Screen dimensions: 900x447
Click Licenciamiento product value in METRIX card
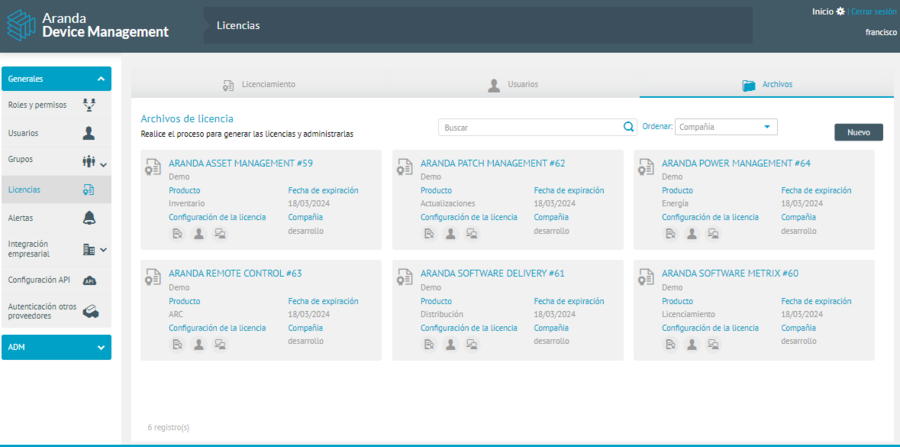click(688, 314)
